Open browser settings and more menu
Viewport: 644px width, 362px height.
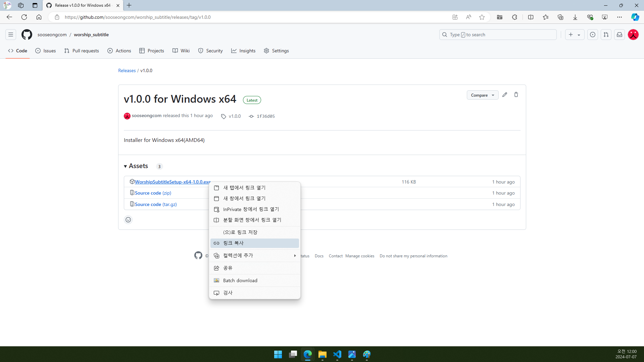[x=620, y=17]
